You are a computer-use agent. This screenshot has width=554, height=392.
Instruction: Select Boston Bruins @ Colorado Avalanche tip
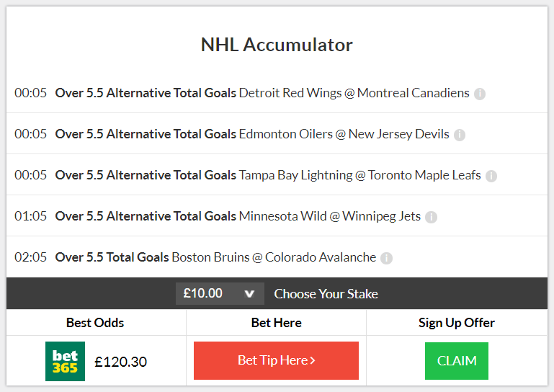(277, 257)
